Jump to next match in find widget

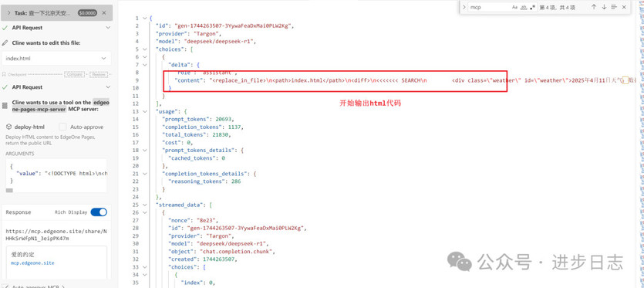coord(604,7)
